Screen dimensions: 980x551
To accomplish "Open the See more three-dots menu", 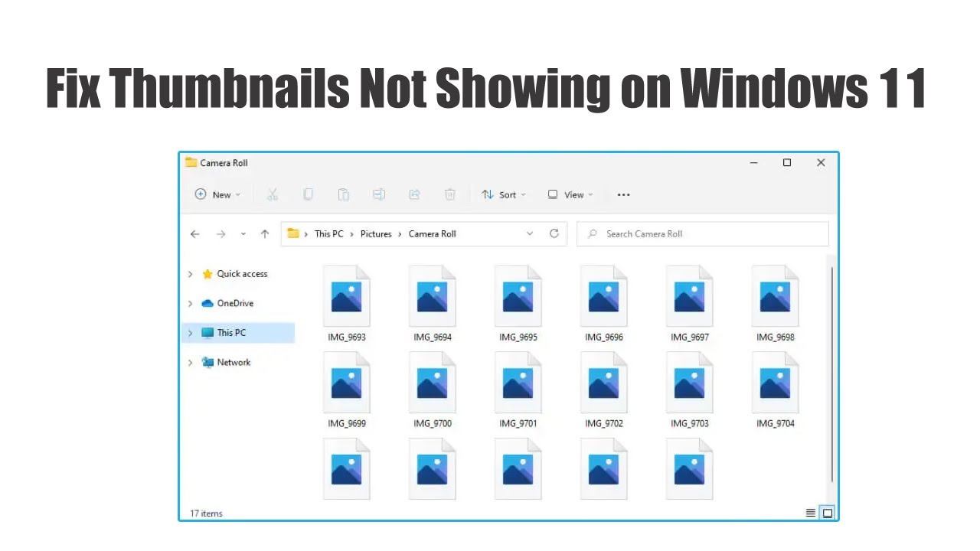I will coord(623,194).
